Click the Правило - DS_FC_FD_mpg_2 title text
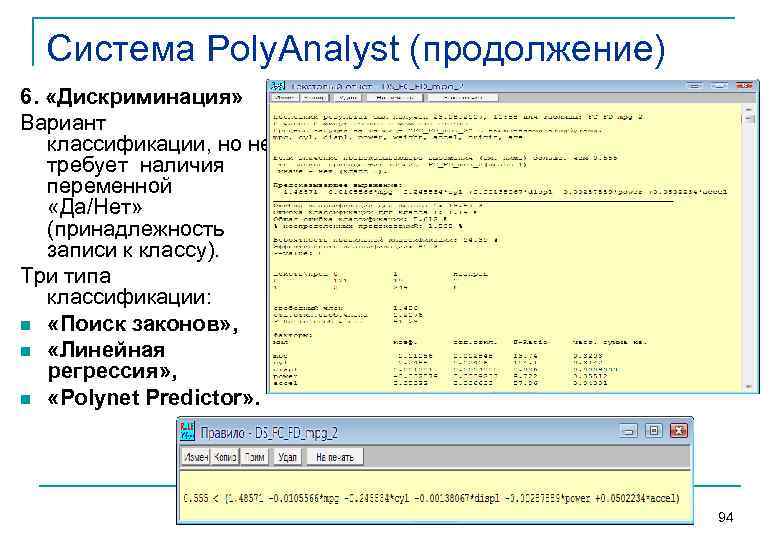This screenshot has width=780, height=540. tap(269, 433)
